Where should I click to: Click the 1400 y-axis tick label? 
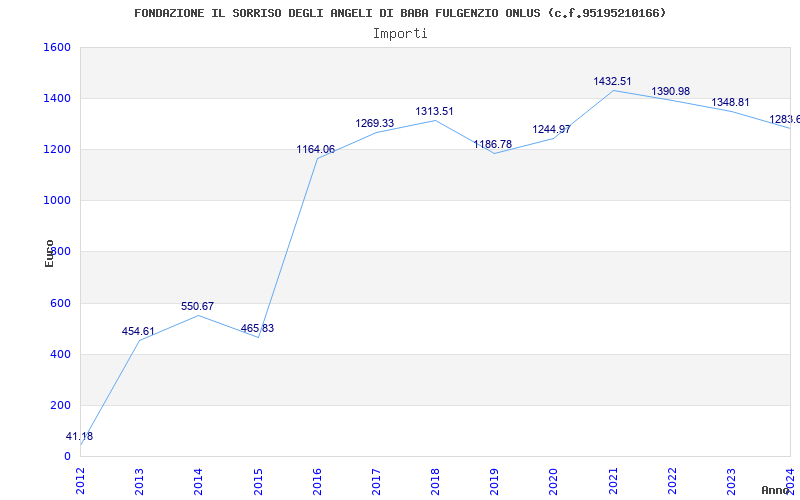pos(57,98)
